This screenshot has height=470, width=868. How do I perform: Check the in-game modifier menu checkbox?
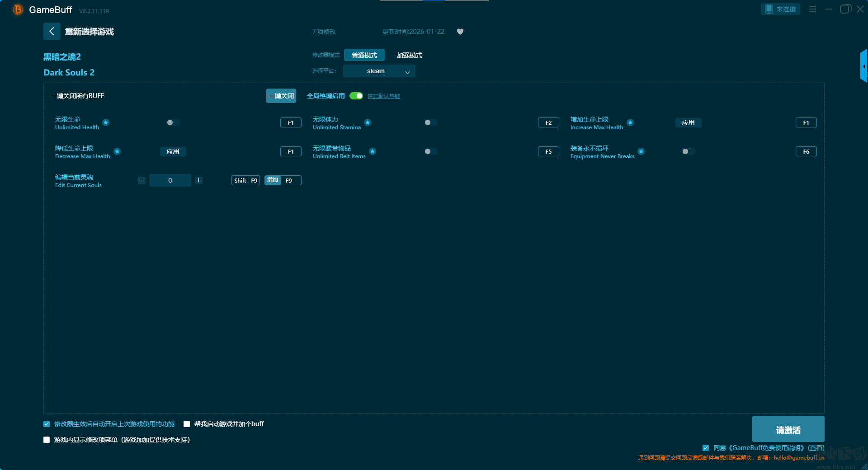point(47,440)
